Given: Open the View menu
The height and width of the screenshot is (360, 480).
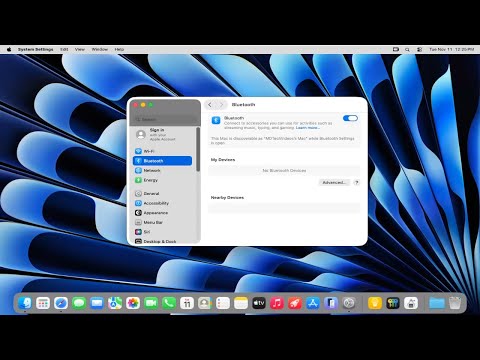Looking at the screenshot, I should click(x=80, y=49).
